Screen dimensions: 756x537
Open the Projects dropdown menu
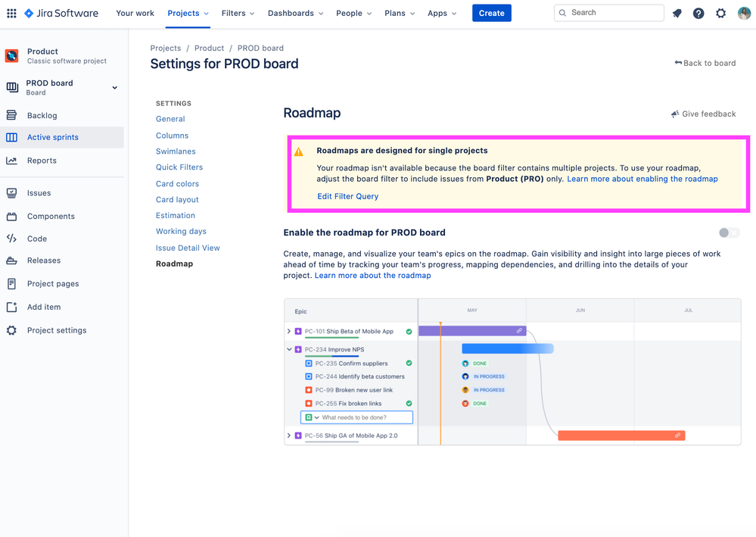point(188,14)
